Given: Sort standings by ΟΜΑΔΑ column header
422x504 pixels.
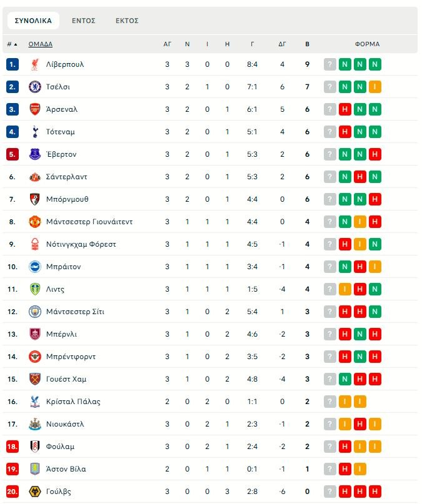Looking at the screenshot, I should [41, 44].
